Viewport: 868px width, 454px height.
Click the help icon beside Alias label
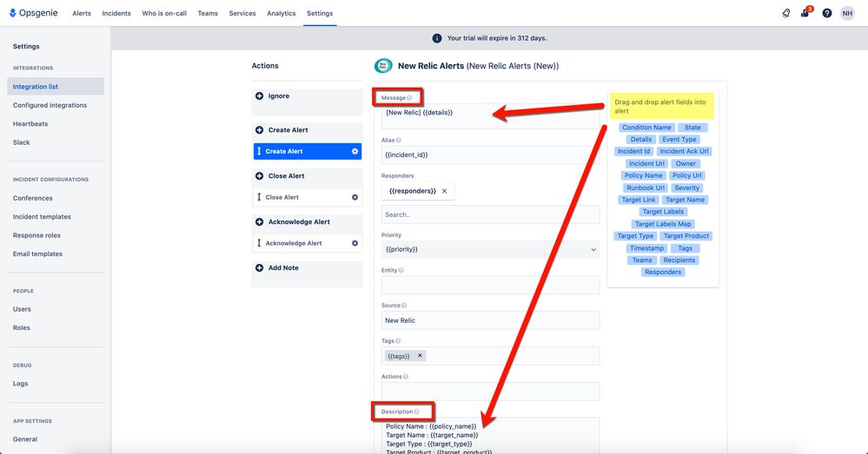tap(399, 140)
